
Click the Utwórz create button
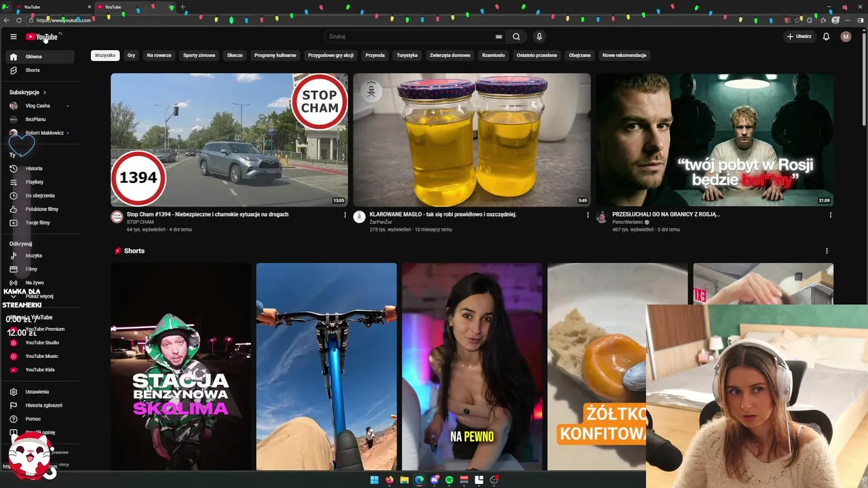click(x=800, y=37)
